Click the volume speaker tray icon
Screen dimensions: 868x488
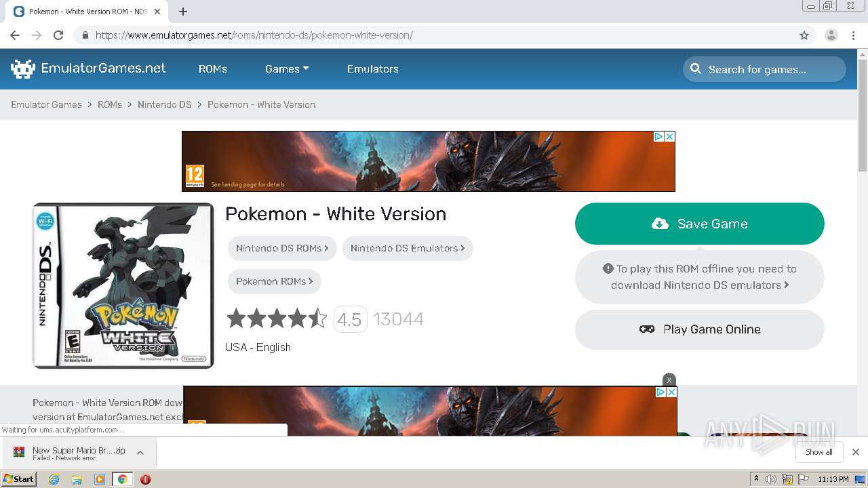point(770,479)
